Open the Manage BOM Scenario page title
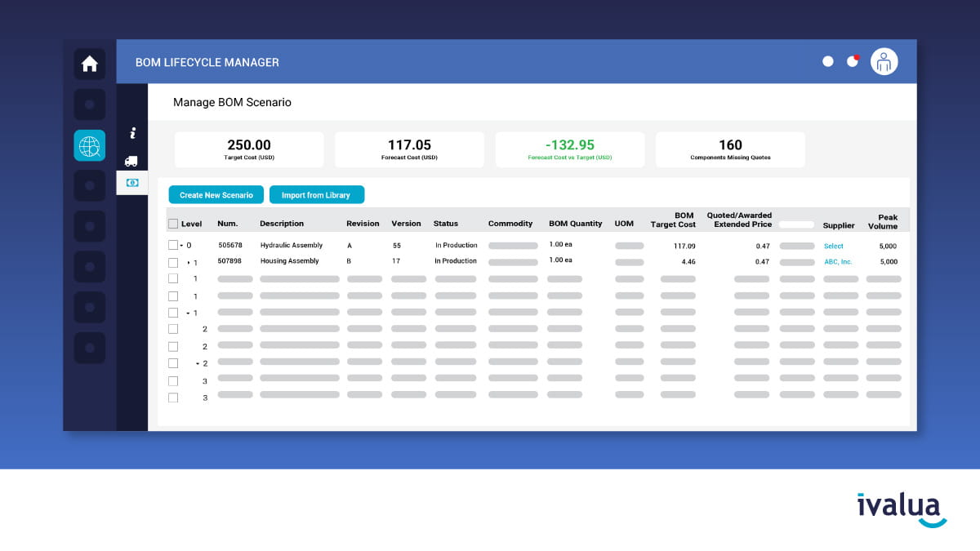Image resolution: width=980 pixels, height=551 pixels. tap(232, 102)
